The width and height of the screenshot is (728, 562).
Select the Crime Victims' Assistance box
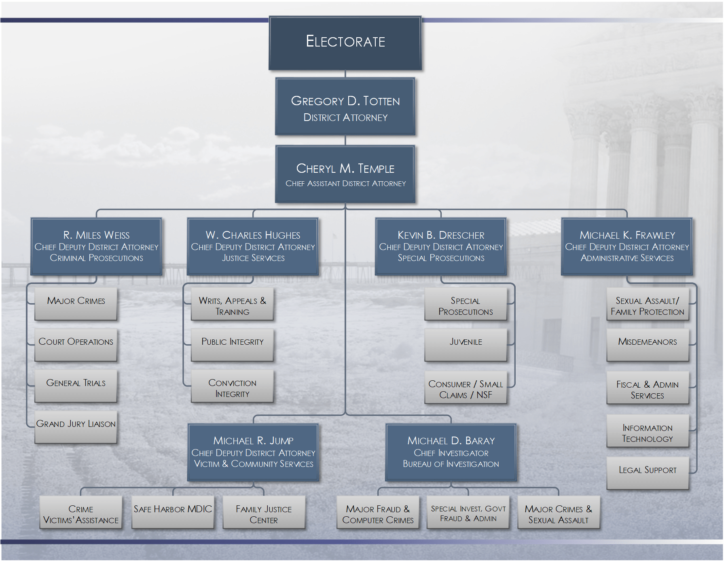81,512
